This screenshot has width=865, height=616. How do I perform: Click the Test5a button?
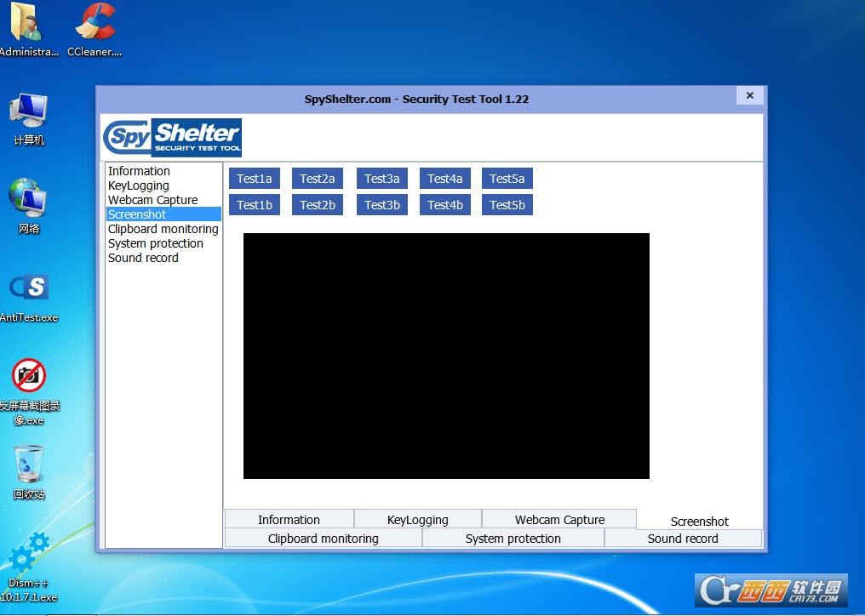click(507, 179)
